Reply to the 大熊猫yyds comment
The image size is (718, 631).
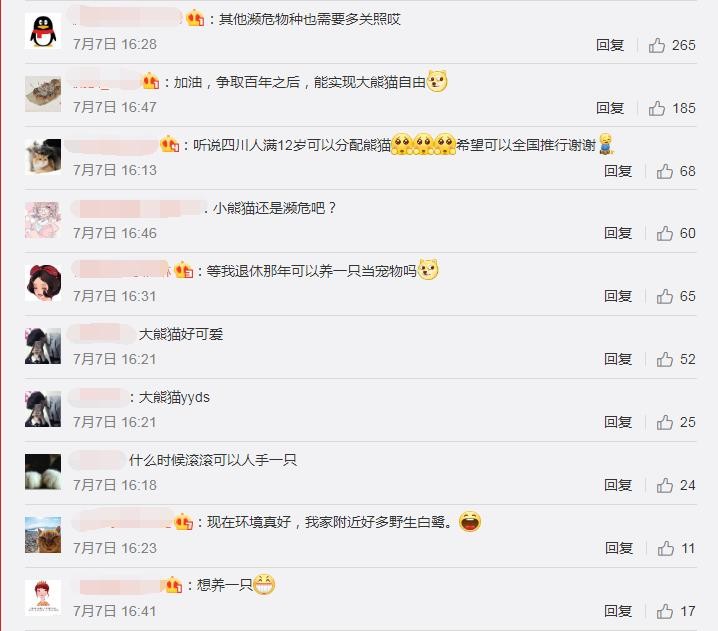click(x=618, y=422)
